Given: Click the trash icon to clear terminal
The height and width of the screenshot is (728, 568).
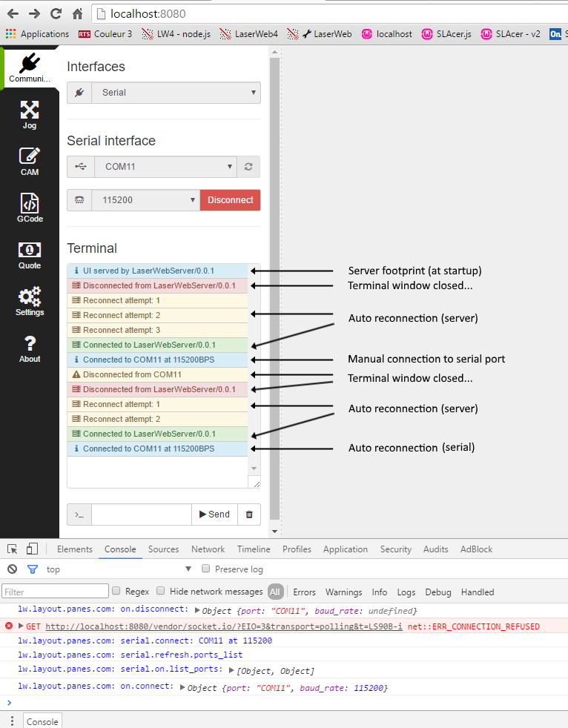Looking at the screenshot, I should click(249, 514).
